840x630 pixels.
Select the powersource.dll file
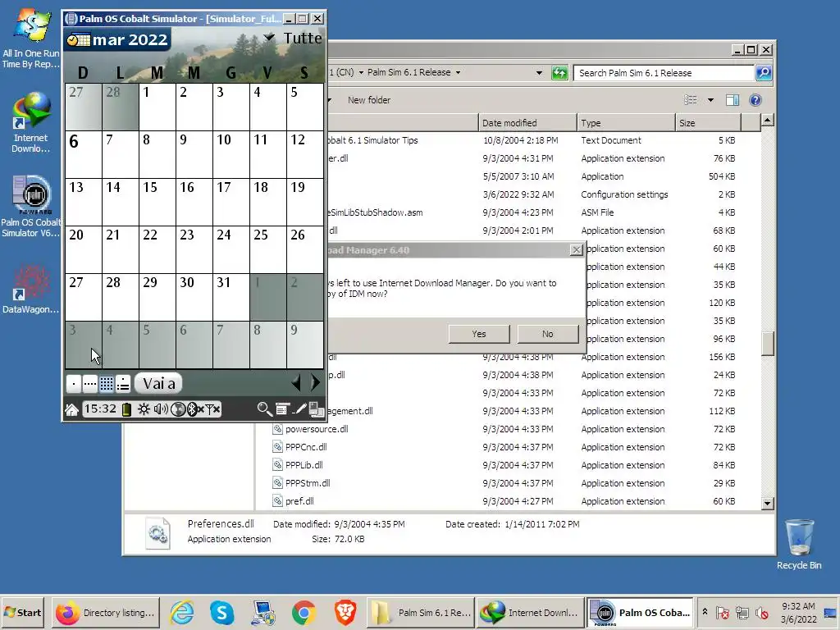(317, 429)
